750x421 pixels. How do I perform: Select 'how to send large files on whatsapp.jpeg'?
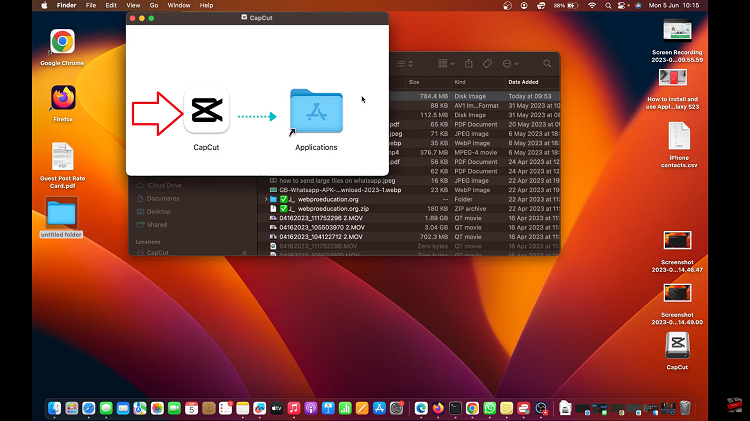337,181
